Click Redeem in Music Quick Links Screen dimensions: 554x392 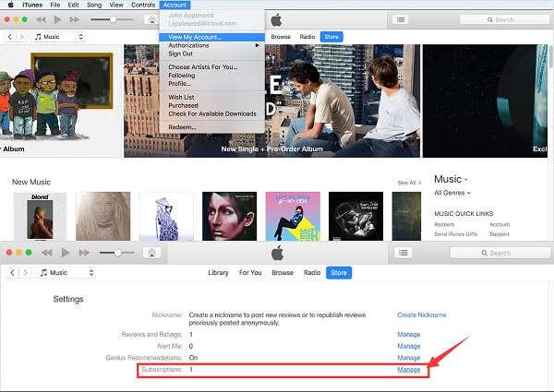(x=444, y=225)
